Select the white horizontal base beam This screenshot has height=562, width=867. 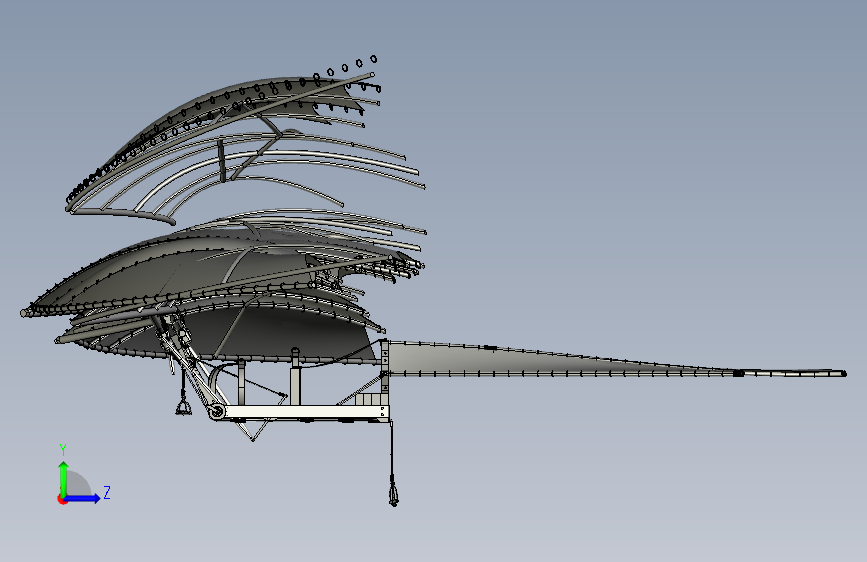click(303, 412)
